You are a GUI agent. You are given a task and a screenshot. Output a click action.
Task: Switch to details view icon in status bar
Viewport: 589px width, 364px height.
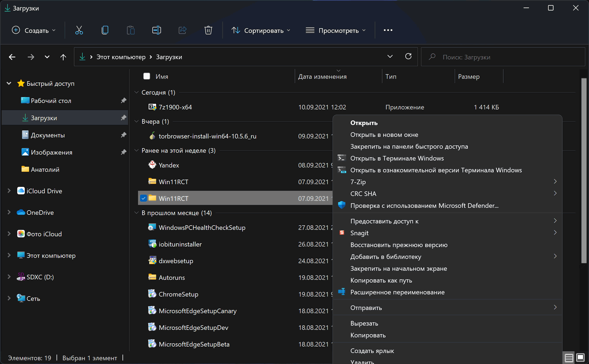(x=569, y=357)
